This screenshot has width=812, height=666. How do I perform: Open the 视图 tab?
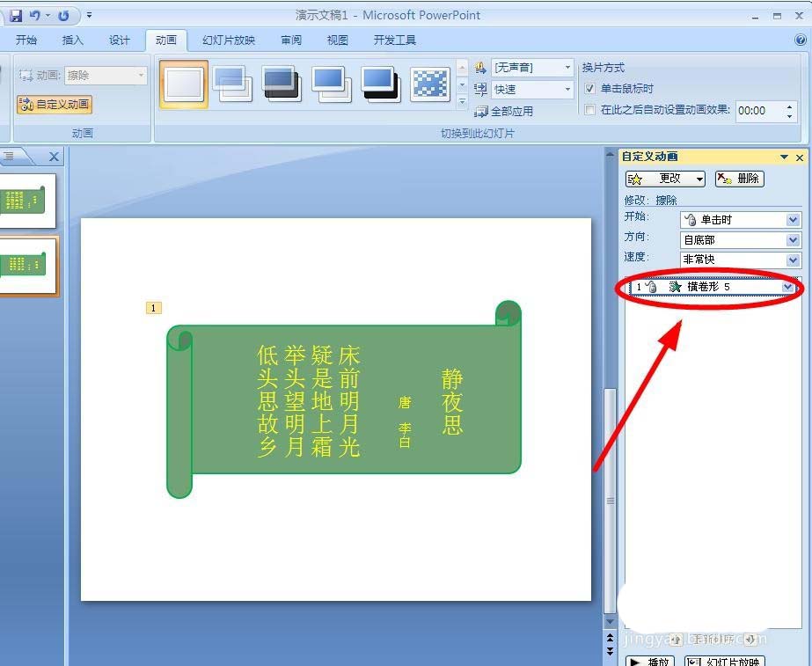[338, 40]
